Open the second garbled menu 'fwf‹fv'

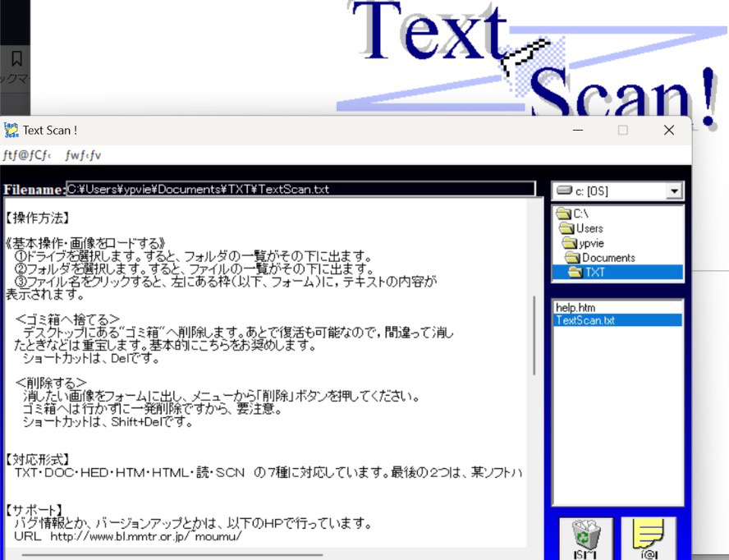click(83, 155)
